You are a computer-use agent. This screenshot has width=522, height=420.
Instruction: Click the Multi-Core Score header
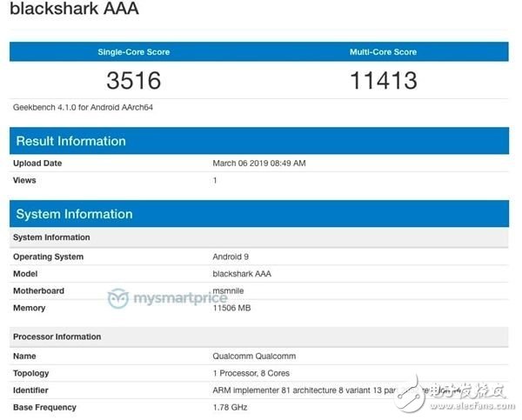tap(383, 52)
